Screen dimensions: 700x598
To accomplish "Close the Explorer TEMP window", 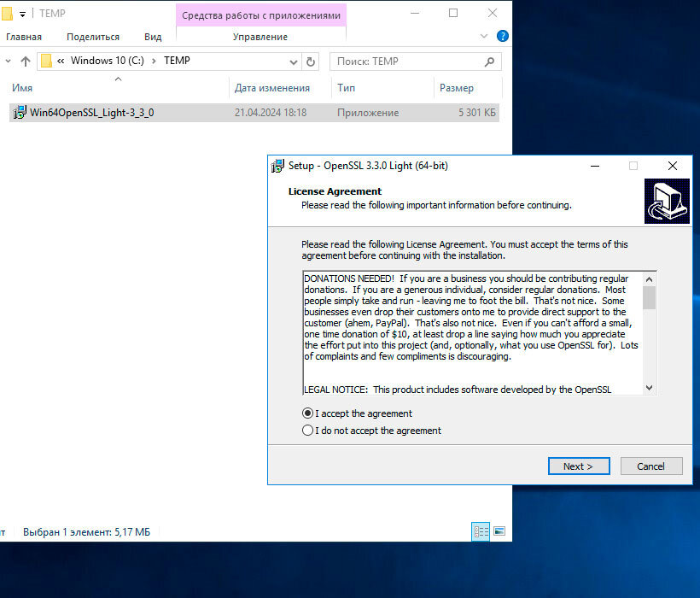I will tap(492, 13).
